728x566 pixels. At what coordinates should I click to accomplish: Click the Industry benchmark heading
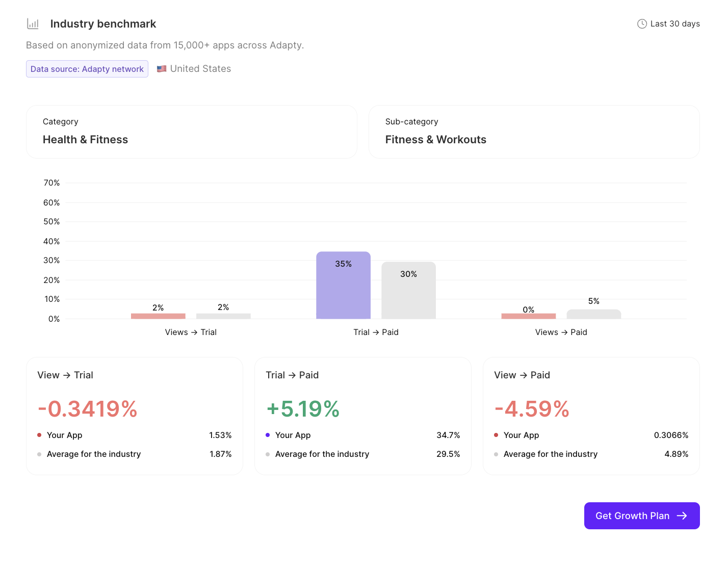[x=103, y=23]
